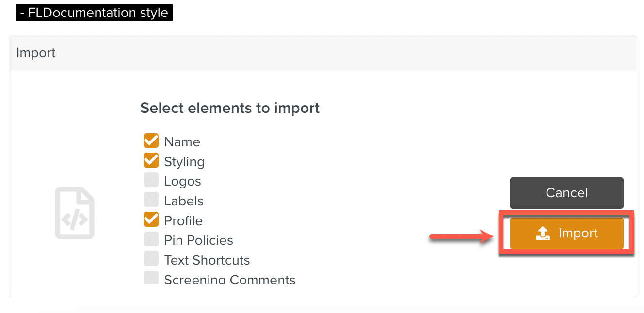
Task: Select the Name label text
Action: (181, 141)
